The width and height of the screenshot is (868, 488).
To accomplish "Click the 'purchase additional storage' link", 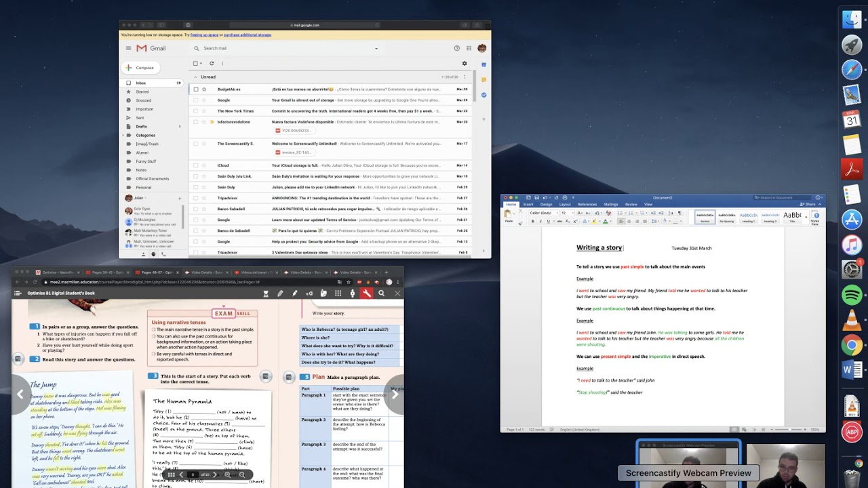I will point(248,35).
